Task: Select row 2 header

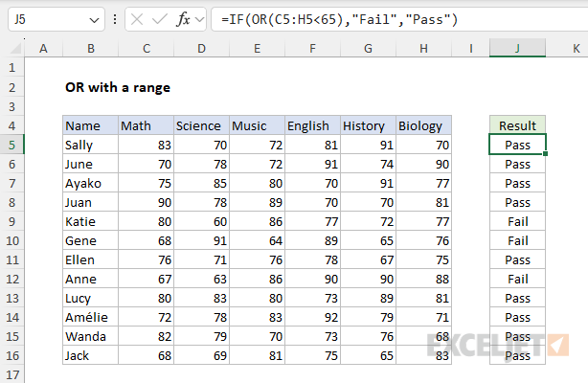Action: tap(12, 87)
